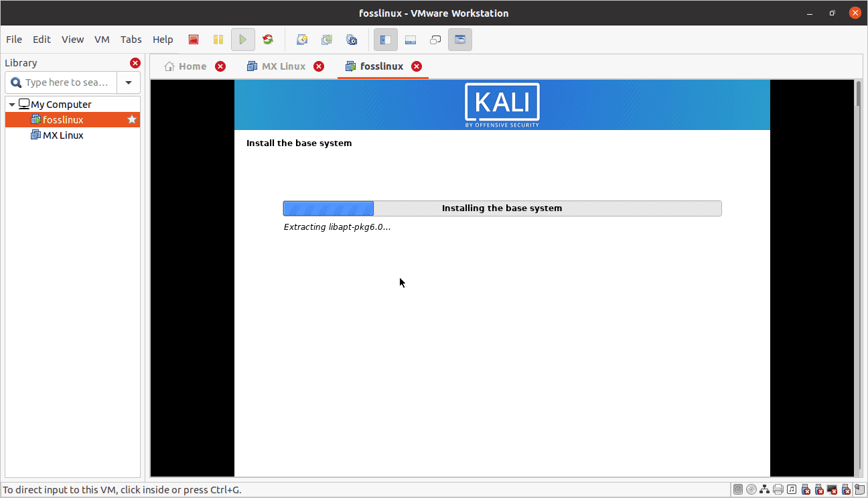This screenshot has width=868, height=498.
Task: Toggle the library sidebar toolbar icon
Action: pyautogui.click(x=386, y=40)
